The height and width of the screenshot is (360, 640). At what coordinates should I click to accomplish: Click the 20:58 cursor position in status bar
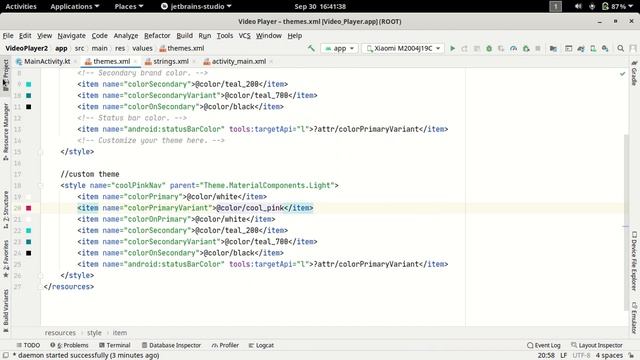click(546, 356)
